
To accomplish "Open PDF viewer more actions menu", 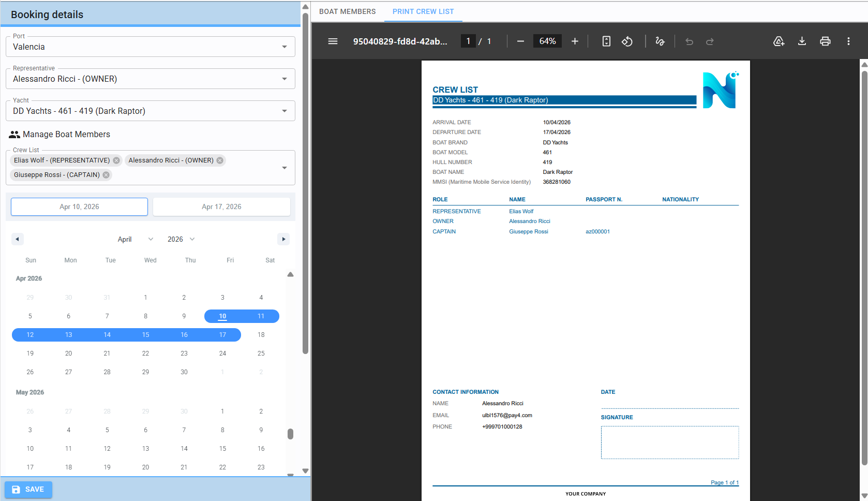I will click(x=848, y=41).
